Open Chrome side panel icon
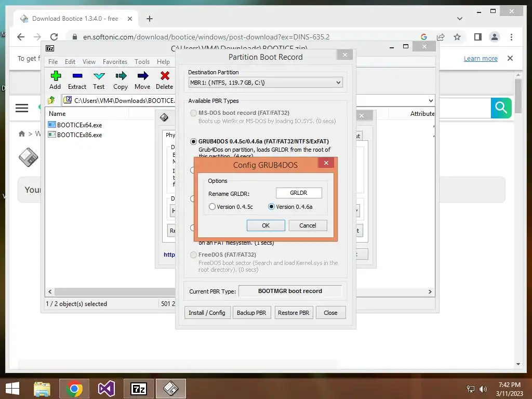The width and height of the screenshot is (532, 399). pos(478,37)
